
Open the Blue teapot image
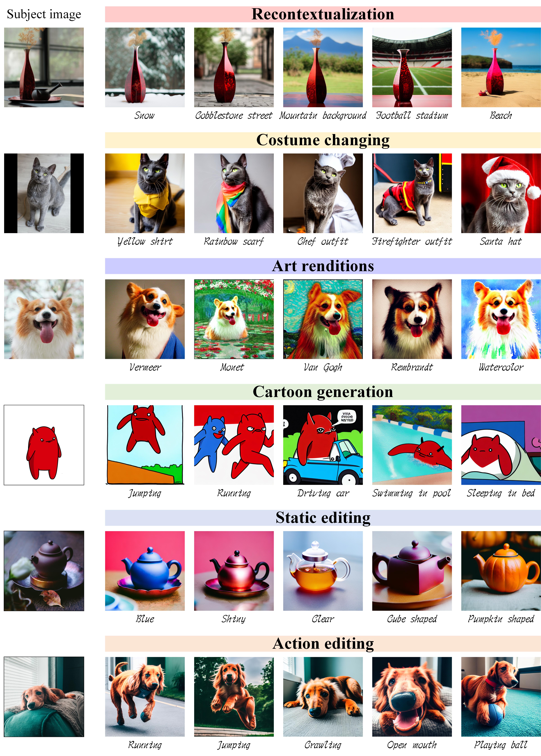(x=145, y=571)
